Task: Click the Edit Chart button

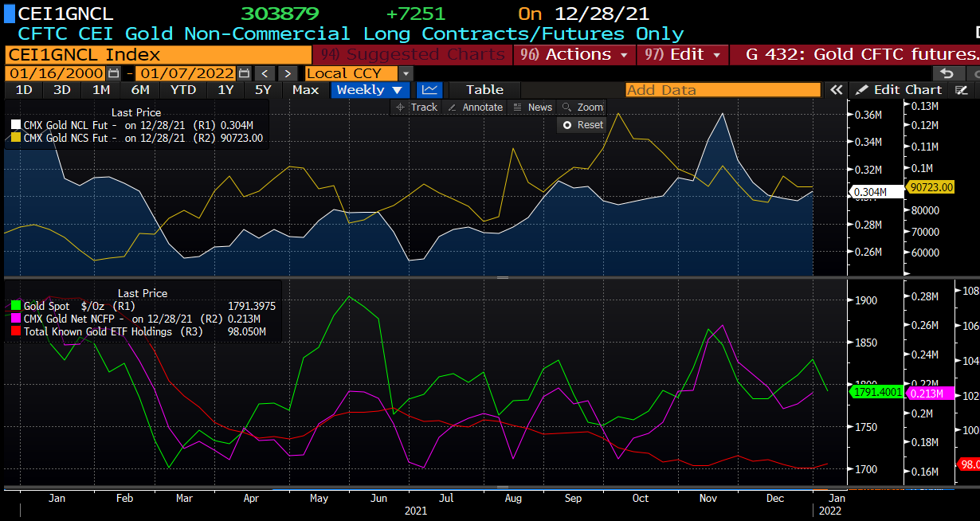Action: click(899, 90)
